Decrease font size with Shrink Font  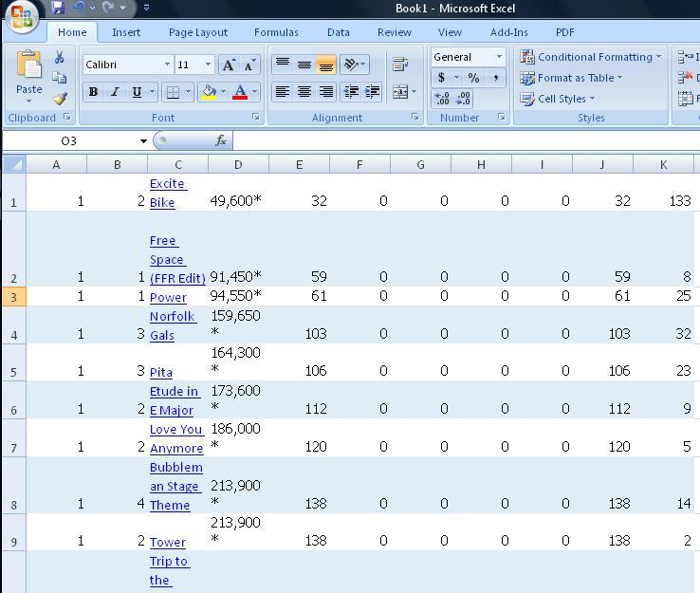(249, 65)
